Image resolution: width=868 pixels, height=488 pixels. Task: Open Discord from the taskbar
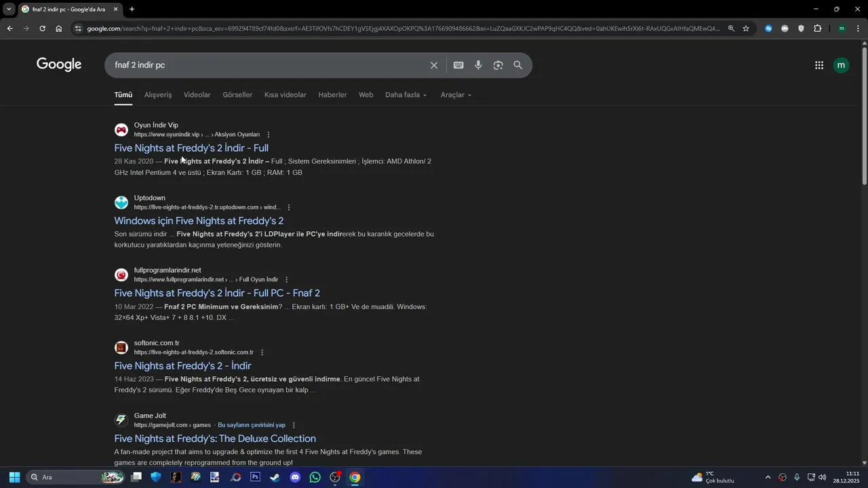295,477
